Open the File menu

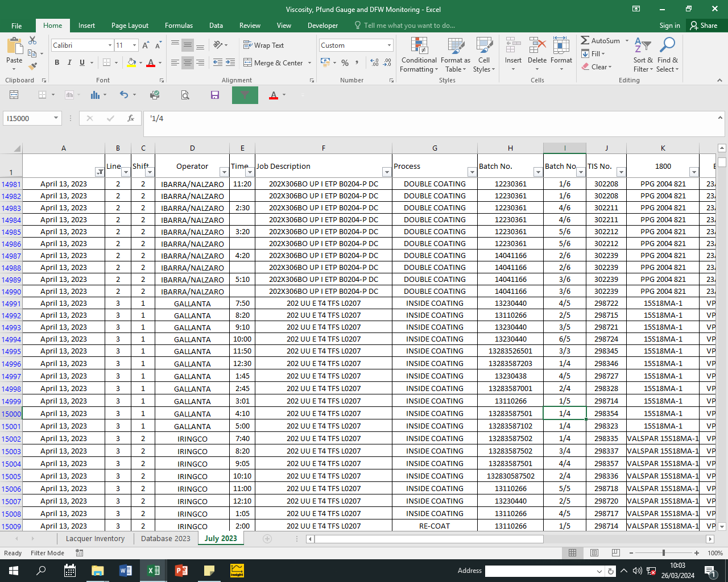tap(17, 26)
